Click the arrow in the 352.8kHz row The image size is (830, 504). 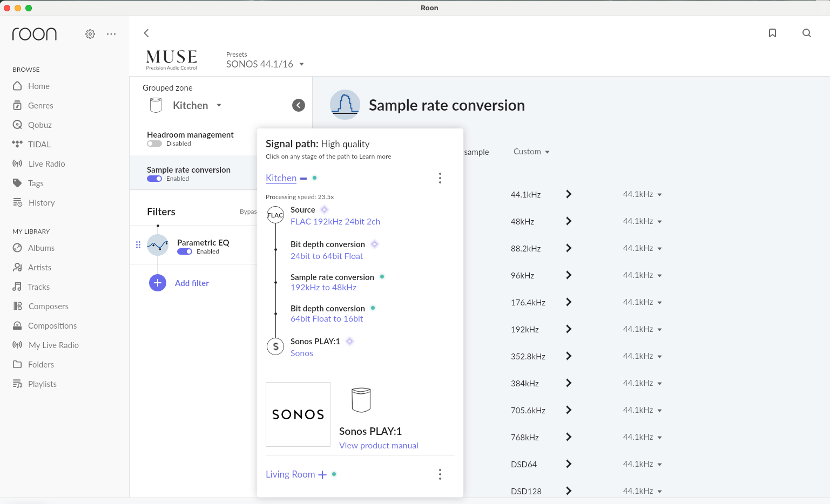[x=569, y=356]
